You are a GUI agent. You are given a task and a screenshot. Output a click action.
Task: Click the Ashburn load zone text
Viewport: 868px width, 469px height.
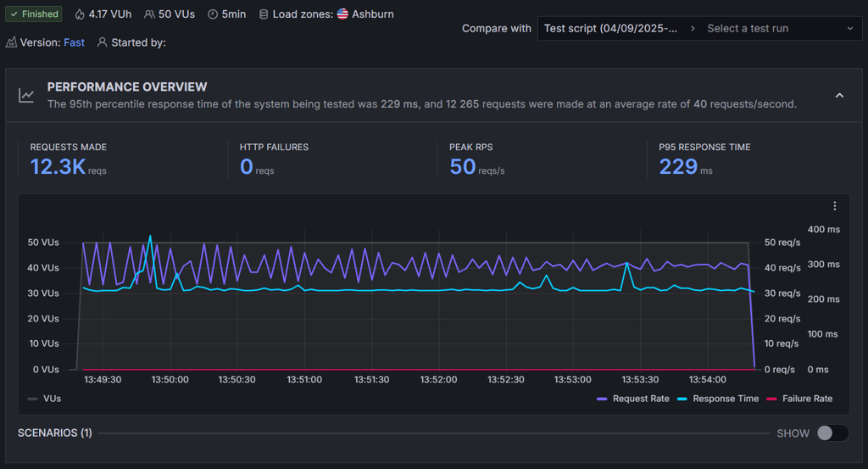[373, 14]
